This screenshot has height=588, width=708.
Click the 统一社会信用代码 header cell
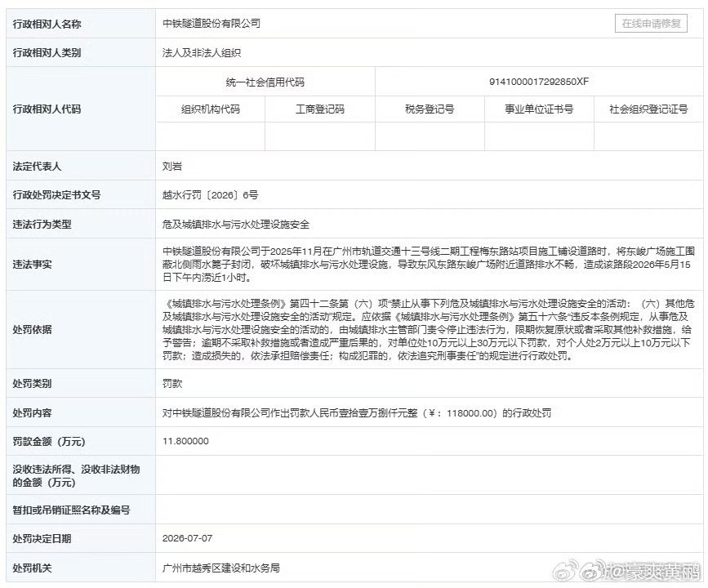click(x=265, y=82)
